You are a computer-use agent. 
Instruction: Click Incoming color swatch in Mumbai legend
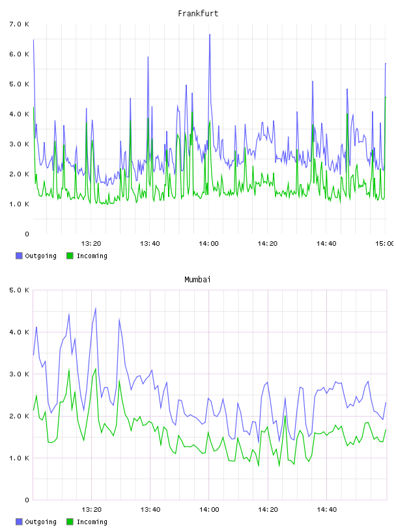point(70,522)
